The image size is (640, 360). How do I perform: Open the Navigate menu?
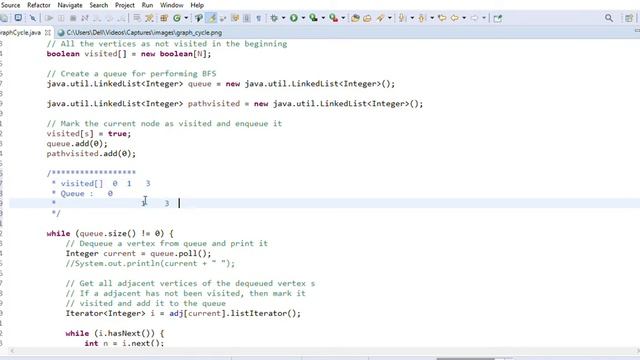point(70,5)
